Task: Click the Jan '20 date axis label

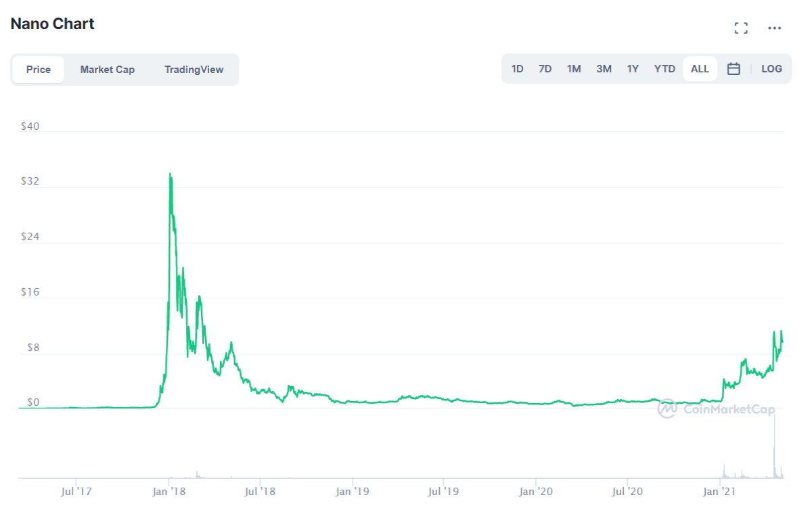Action: (x=536, y=491)
